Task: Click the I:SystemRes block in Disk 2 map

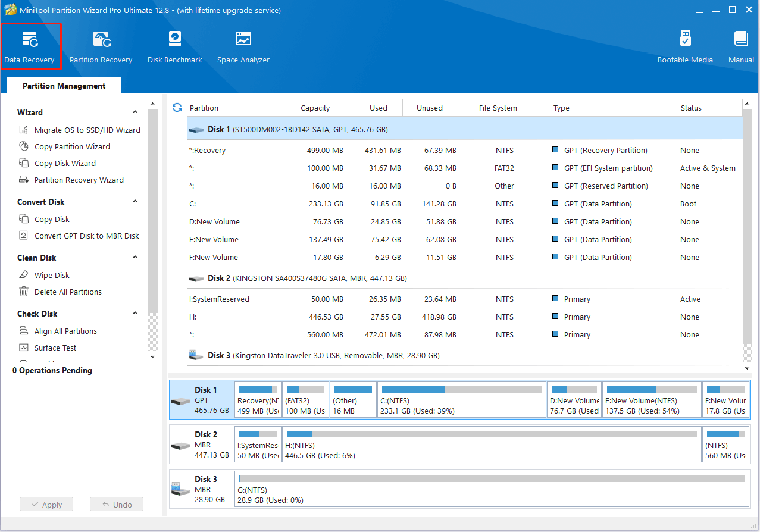Action: pyautogui.click(x=258, y=445)
